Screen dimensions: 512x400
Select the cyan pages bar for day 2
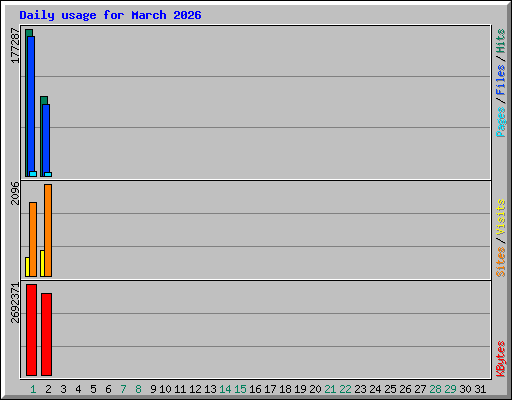pos(48,174)
